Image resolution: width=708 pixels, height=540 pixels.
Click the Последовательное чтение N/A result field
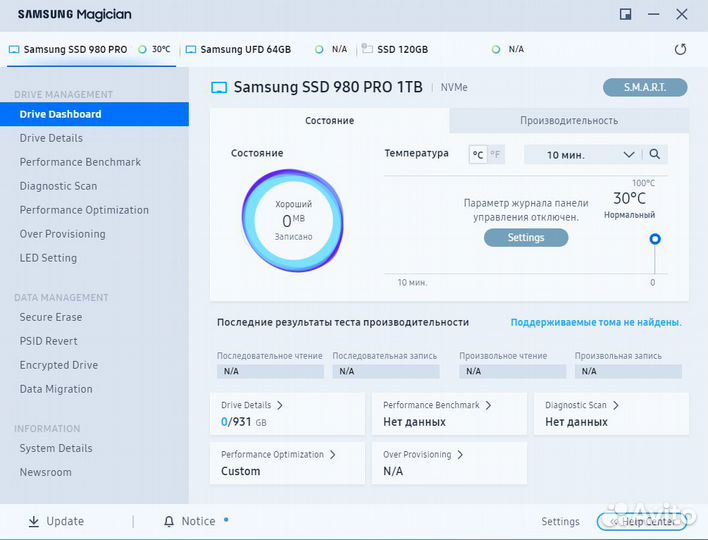click(x=270, y=371)
